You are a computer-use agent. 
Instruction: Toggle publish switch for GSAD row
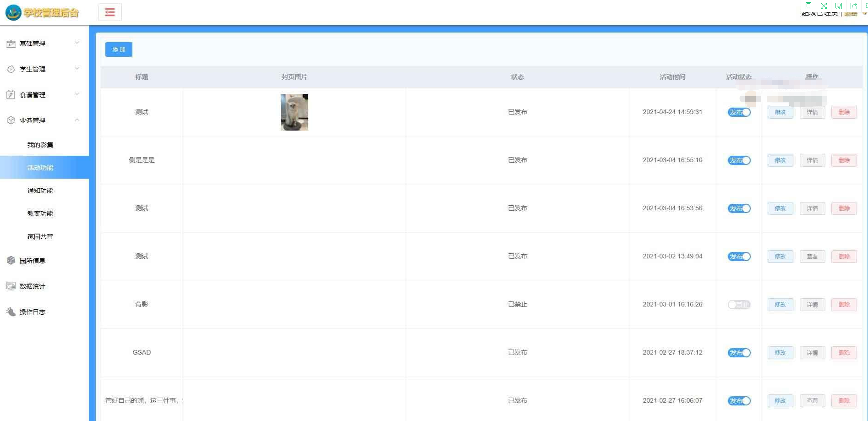(x=739, y=353)
